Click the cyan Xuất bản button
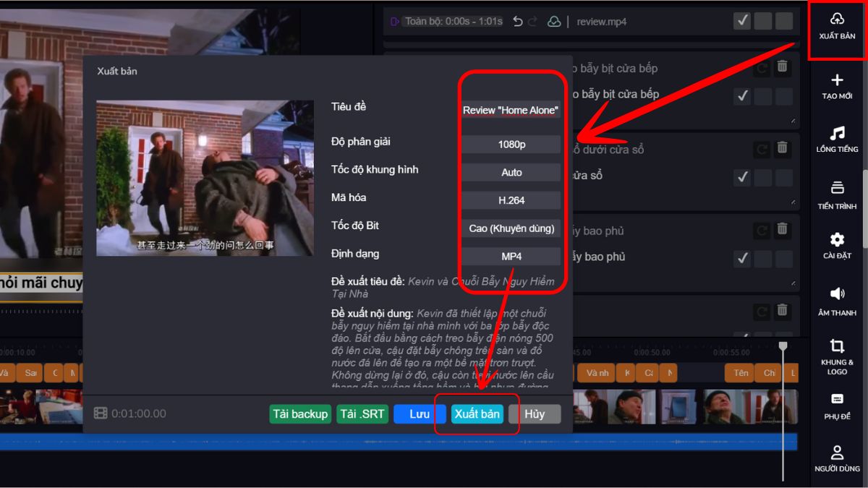The height and width of the screenshot is (488, 868). click(477, 414)
